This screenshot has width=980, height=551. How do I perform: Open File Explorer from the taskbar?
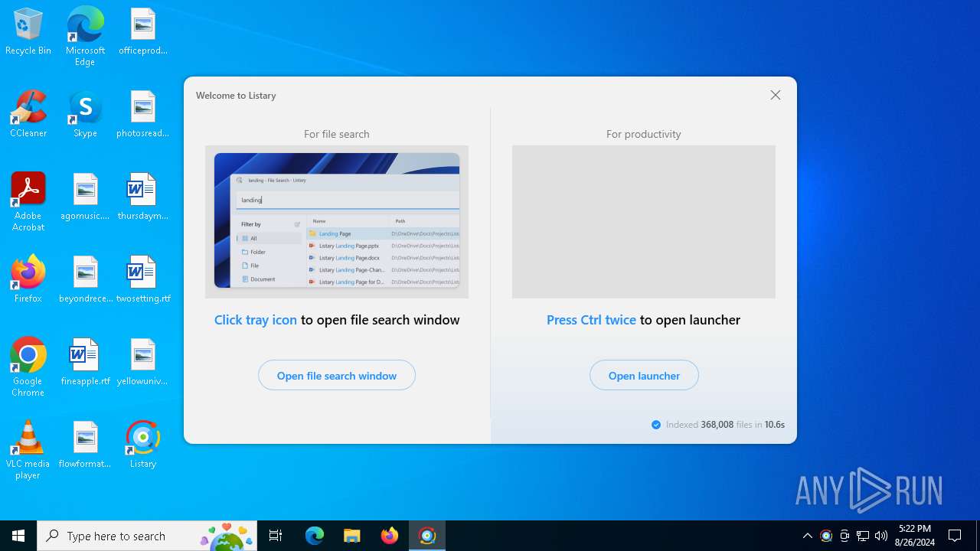(352, 536)
